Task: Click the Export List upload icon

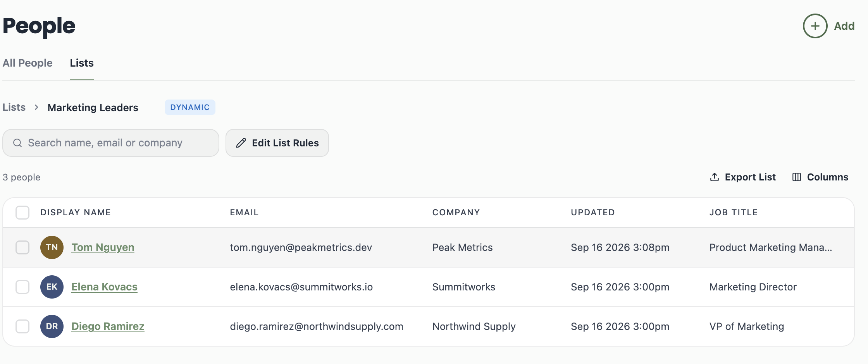Action: pos(715,177)
